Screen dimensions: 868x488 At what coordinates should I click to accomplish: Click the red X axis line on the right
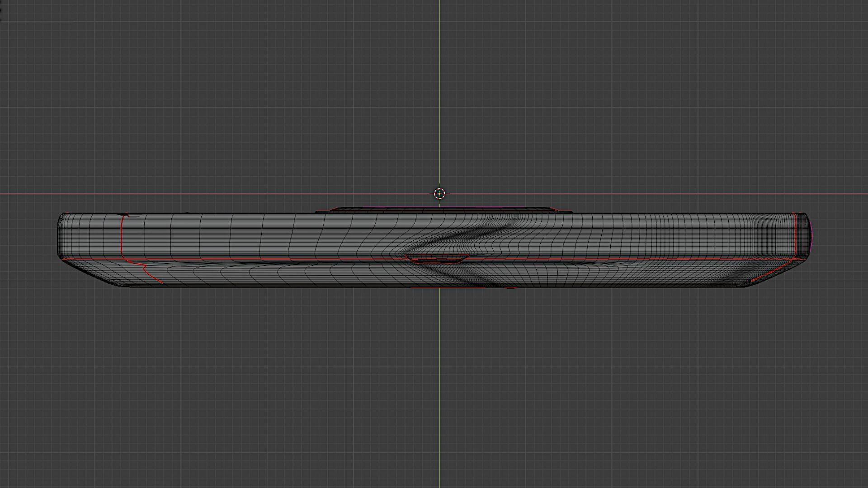click(678, 194)
